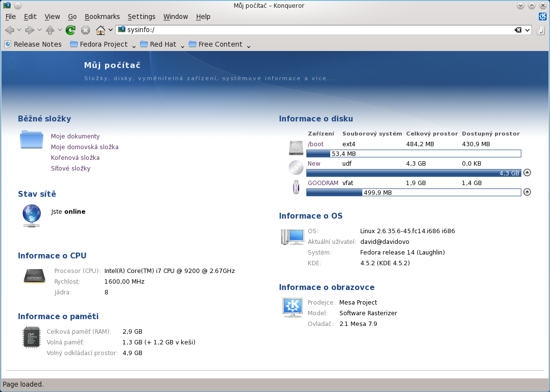Click the Release Notes bookmark icon

click(x=8, y=44)
